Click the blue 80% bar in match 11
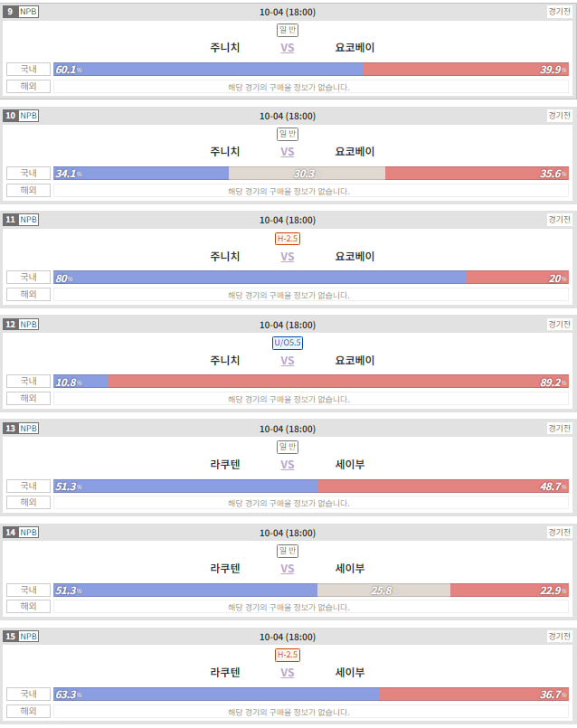The height and width of the screenshot is (728, 577). pyautogui.click(x=260, y=278)
